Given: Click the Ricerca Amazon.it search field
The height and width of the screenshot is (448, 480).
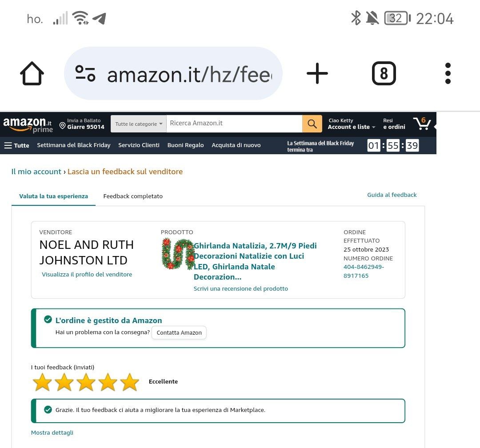Looking at the screenshot, I should 234,124.
